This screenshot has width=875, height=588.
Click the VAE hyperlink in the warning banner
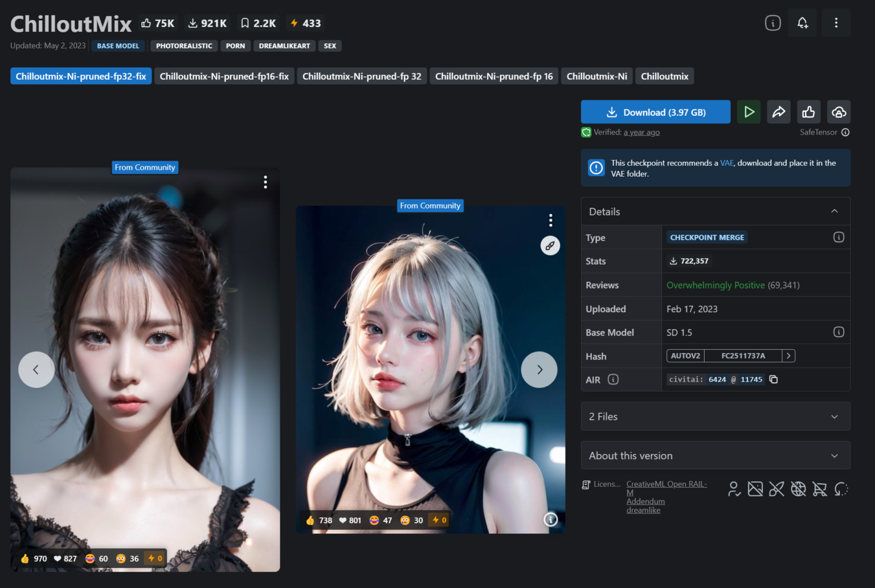click(726, 162)
